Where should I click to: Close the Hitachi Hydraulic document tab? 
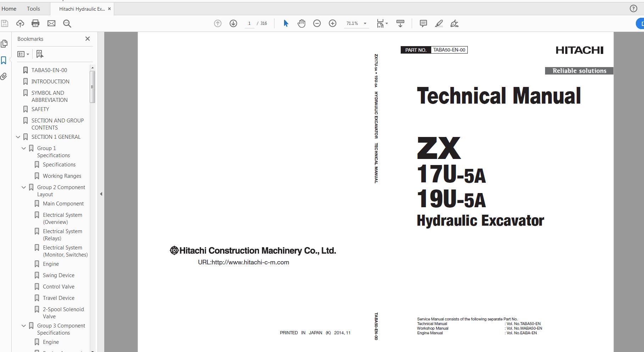[109, 9]
